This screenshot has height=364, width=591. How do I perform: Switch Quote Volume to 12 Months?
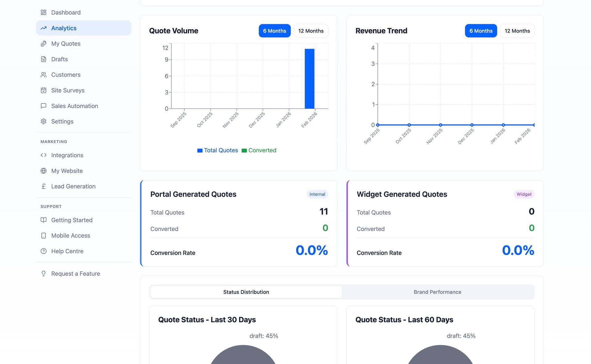click(311, 31)
